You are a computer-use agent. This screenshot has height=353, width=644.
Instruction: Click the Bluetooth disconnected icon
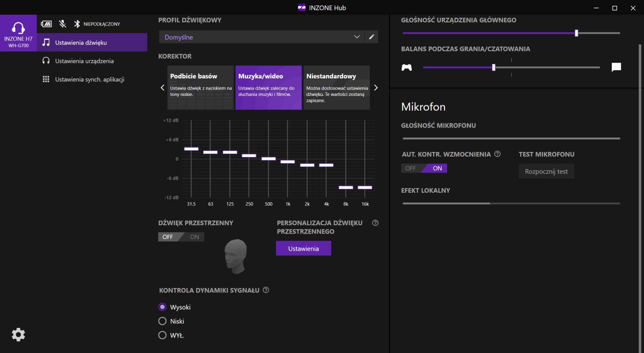coord(77,24)
